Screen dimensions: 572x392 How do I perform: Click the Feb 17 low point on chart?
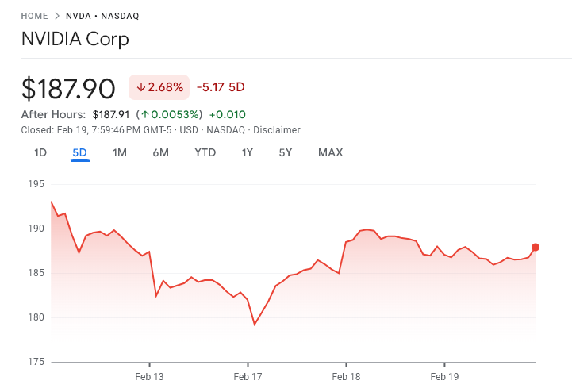pos(255,325)
